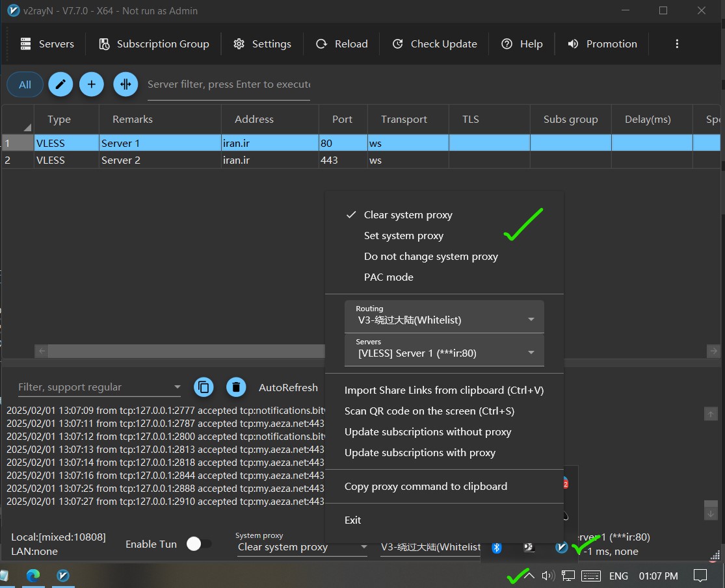Copy log messages with the copy icon
Viewport: 725px width, 588px height.
[x=204, y=387]
